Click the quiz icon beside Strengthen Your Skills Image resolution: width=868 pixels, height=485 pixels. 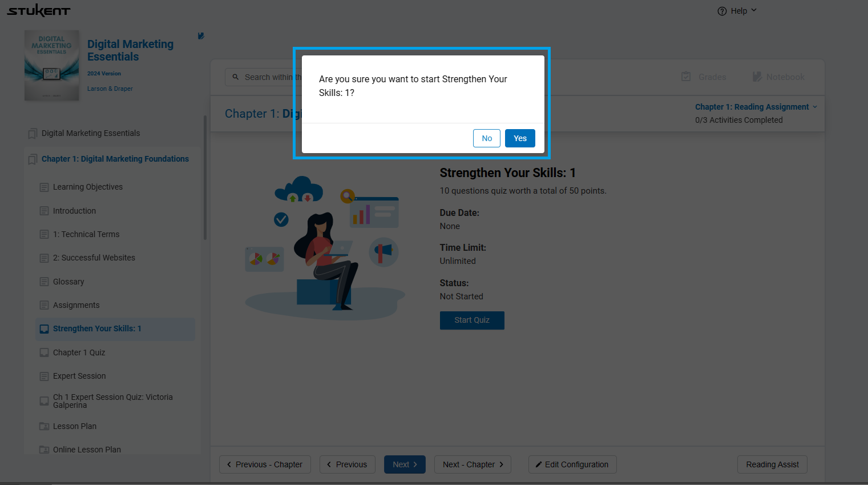tap(44, 329)
